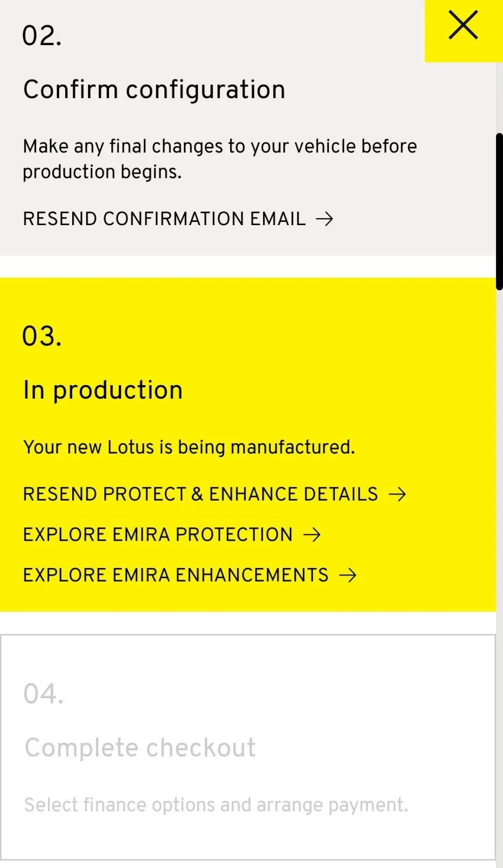Click the "Make any final changes" description
The width and height of the screenshot is (503, 868).
tap(220, 158)
